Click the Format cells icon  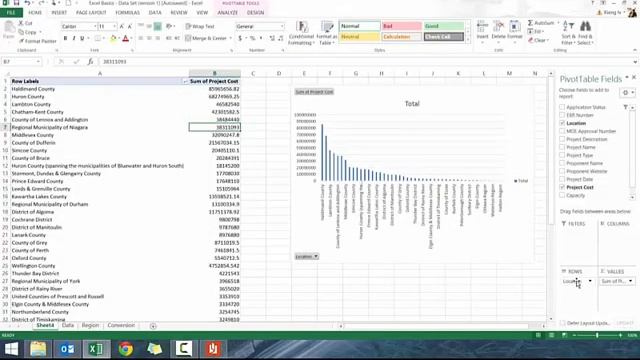point(514,27)
